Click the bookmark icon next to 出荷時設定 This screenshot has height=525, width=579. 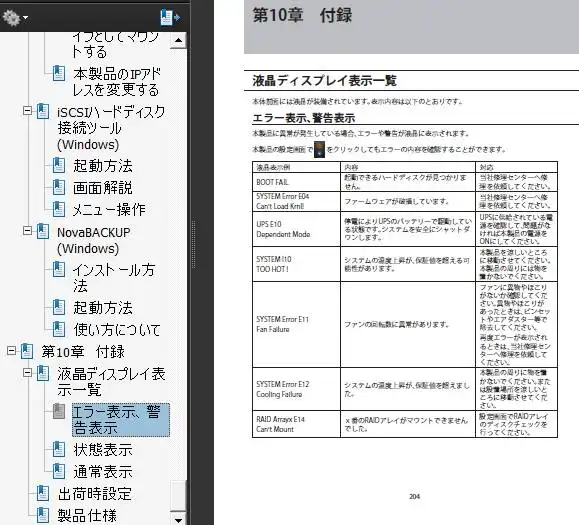pyautogui.click(x=43, y=493)
